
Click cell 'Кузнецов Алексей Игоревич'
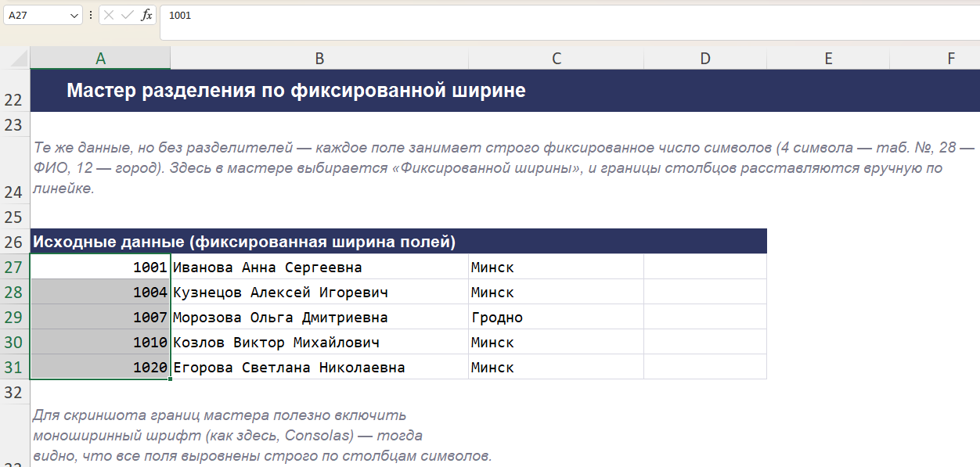319,292
